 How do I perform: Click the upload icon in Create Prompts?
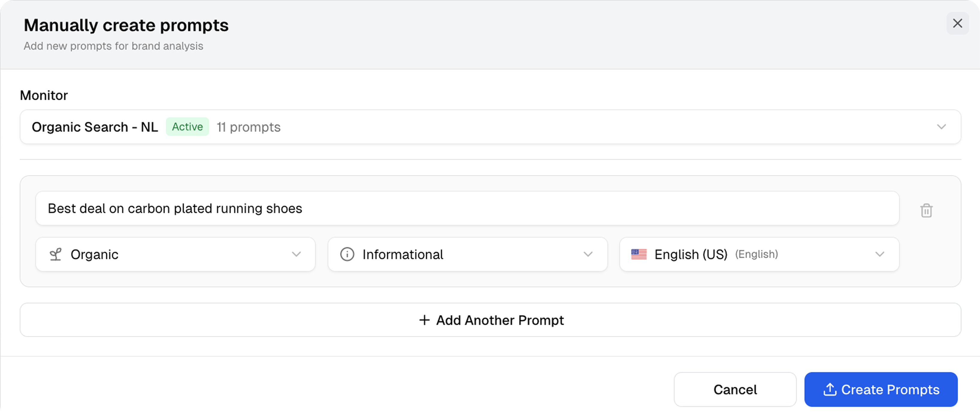coord(830,389)
